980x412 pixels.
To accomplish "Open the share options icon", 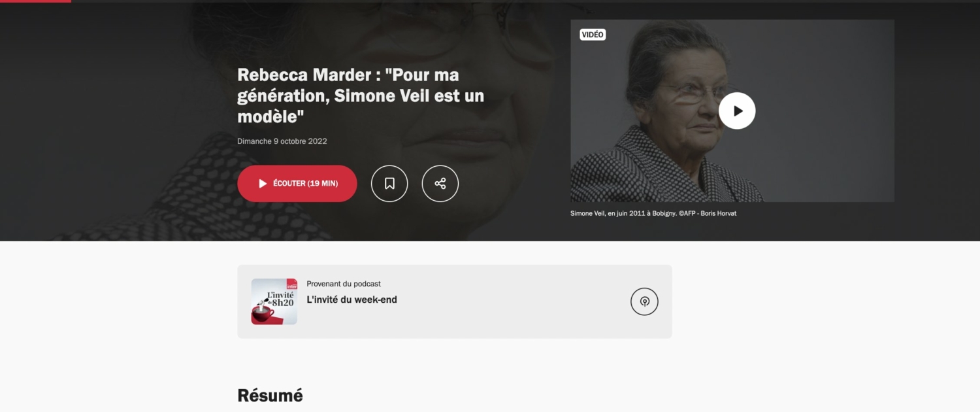I will [440, 184].
